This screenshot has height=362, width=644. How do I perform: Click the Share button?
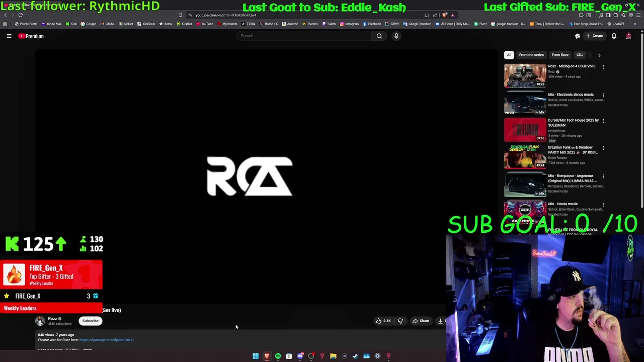click(421, 321)
